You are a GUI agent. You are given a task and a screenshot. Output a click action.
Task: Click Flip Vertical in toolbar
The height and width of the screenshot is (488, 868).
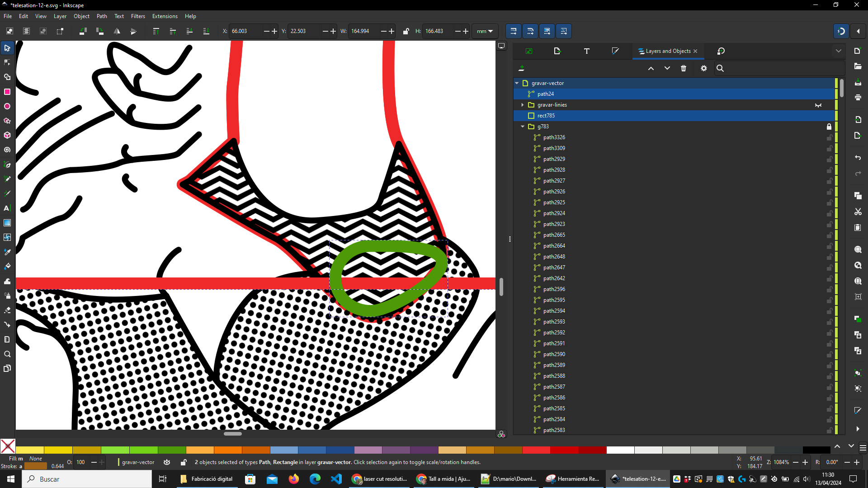pos(133,31)
